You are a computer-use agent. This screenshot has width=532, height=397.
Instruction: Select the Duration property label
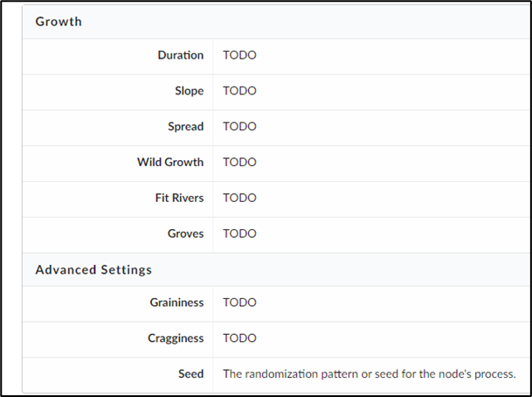point(180,55)
